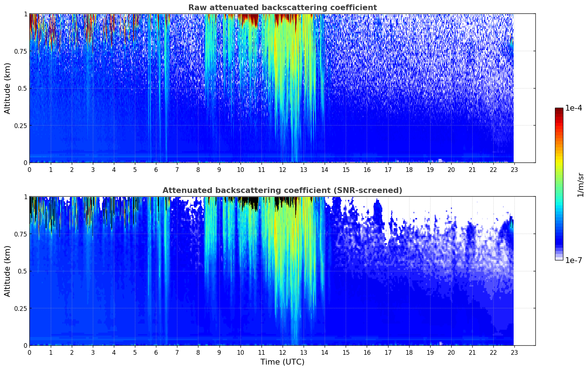Click time tick '22' under the SNR-screened plot
Viewport: 588px width, 370px height.
pyautogui.click(x=493, y=352)
